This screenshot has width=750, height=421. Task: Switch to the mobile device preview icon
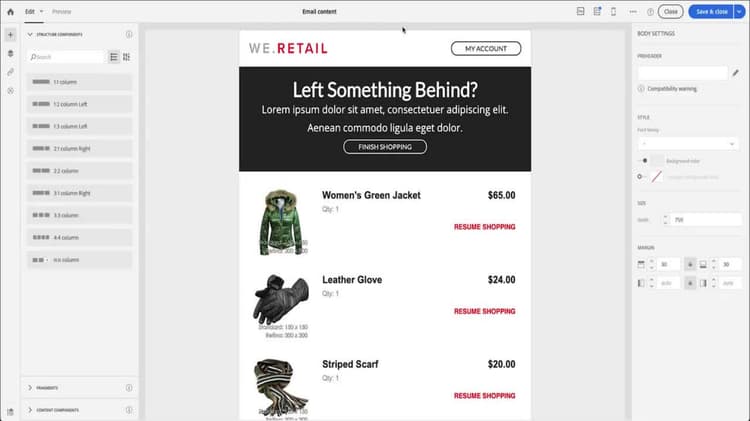(x=613, y=11)
